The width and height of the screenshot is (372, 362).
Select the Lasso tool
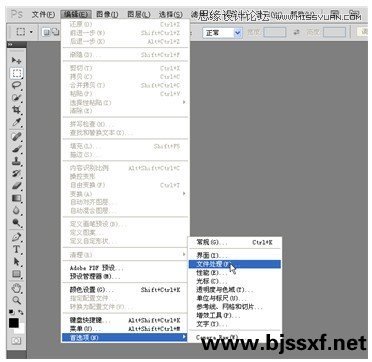[16, 85]
